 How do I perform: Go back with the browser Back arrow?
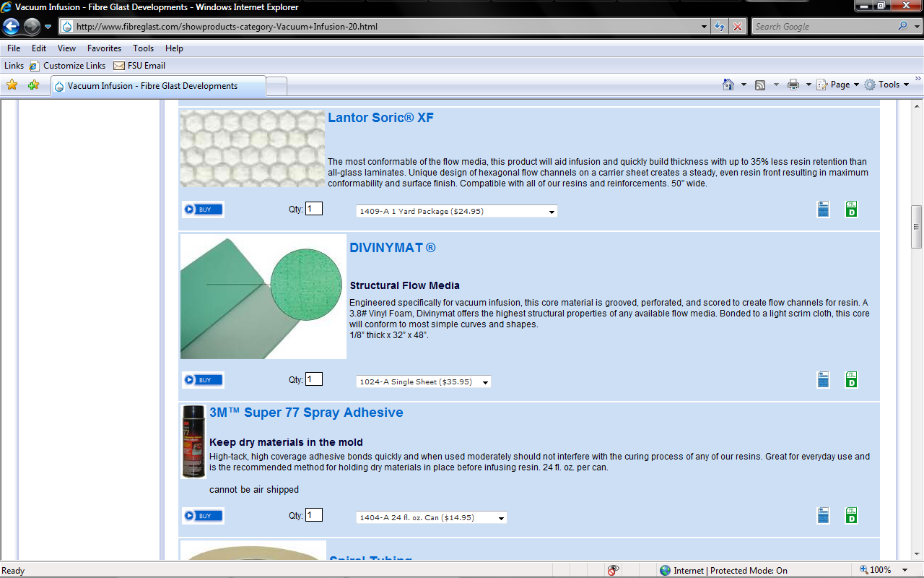11,27
